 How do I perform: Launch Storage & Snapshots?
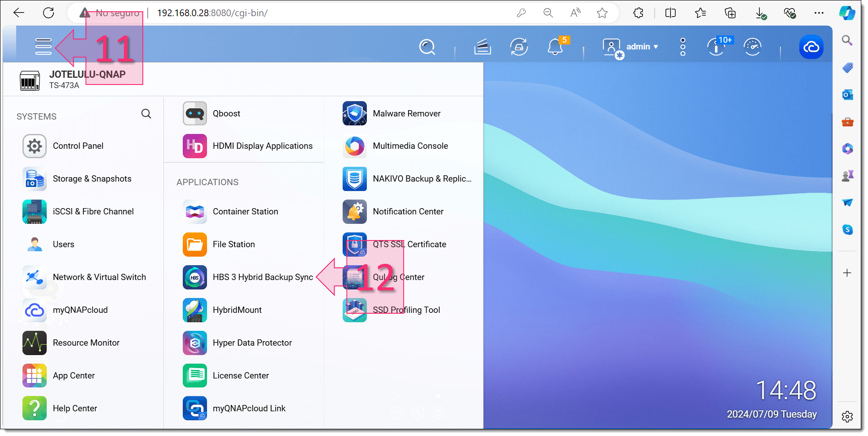[x=77, y=179]
